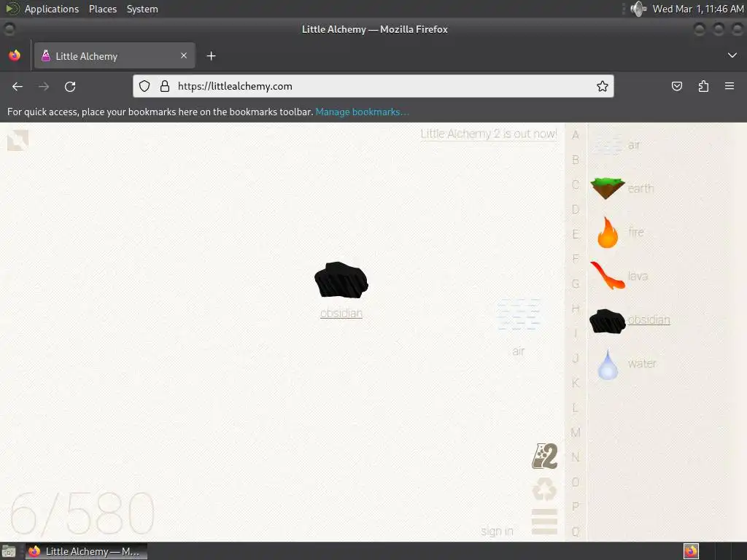
Task: Click the air element on the workspace
Action: [519, 315]
